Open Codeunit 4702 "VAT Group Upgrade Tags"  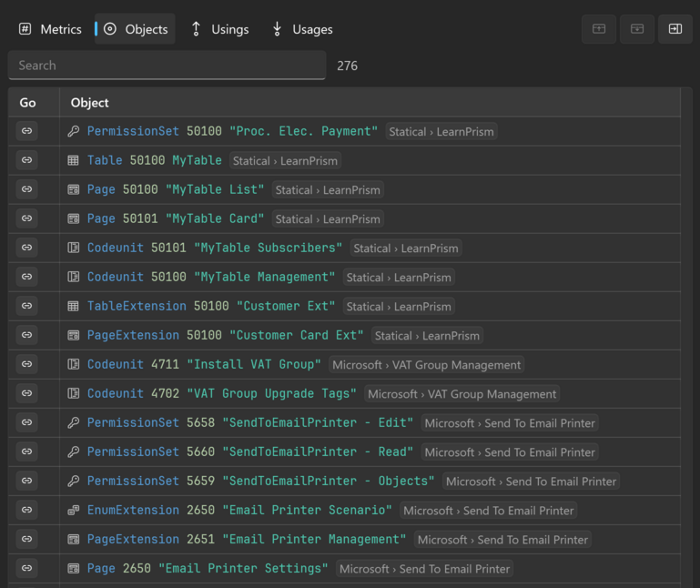click(222, 394)
